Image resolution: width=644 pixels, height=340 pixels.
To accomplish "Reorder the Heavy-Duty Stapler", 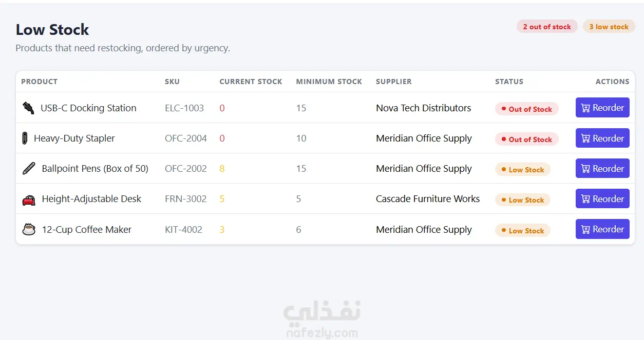I will pos(602,138).
